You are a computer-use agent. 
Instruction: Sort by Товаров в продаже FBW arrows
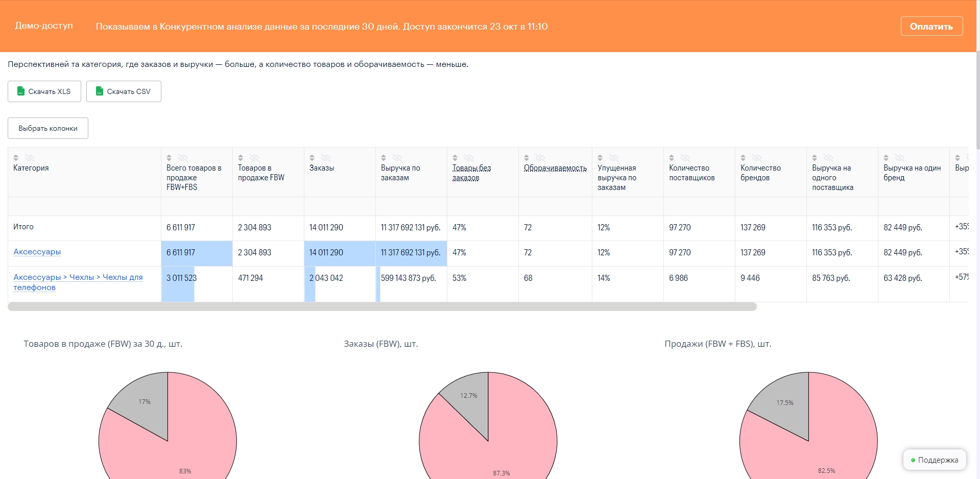[x=241, y=158]
